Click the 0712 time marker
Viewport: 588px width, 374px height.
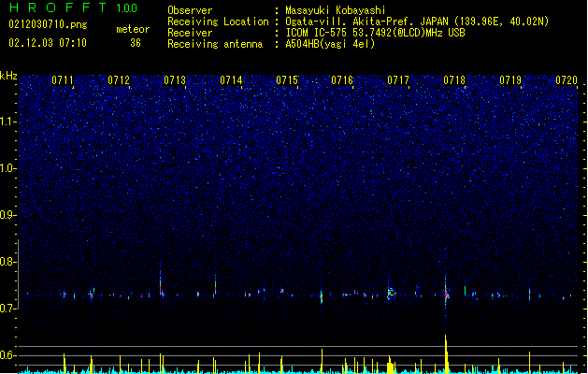[x=119, y=80]
